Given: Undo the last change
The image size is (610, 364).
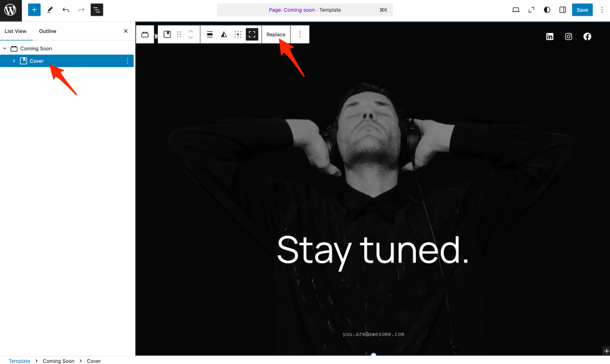Looking at the screenshot, I should [65, 10].
